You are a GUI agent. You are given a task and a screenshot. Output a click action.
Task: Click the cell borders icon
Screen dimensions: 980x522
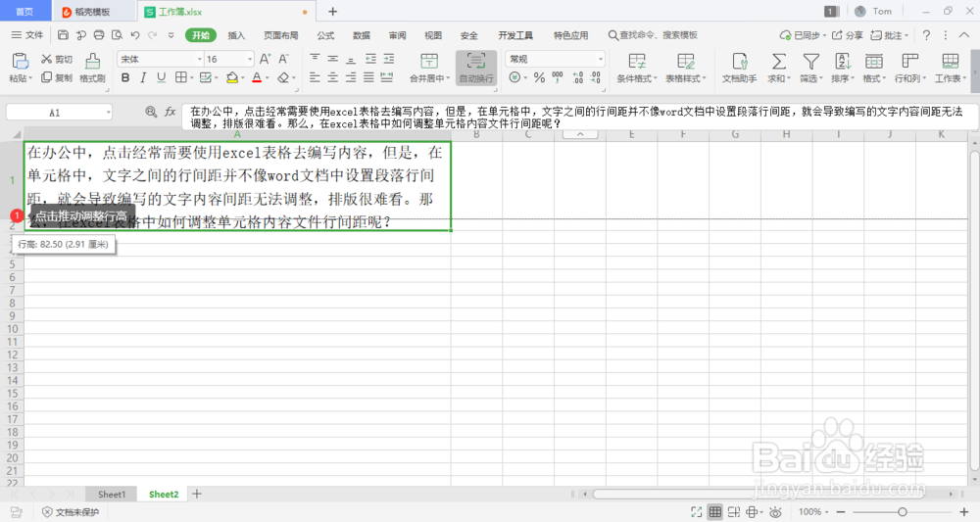click(x=180, y=77)
